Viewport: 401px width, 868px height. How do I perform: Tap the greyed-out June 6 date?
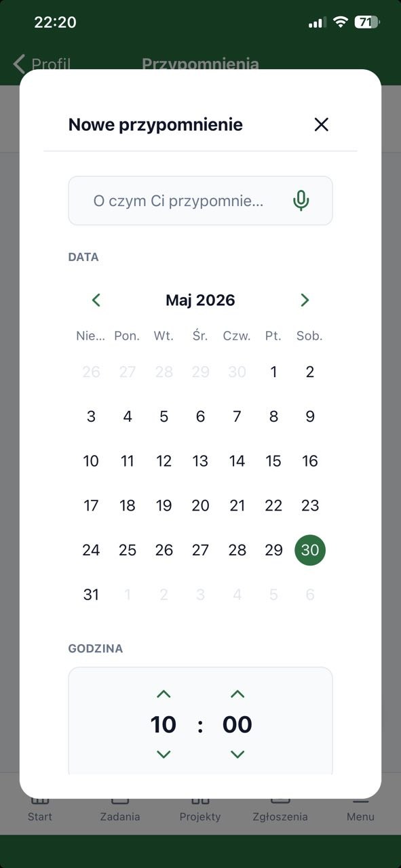coord(310,595)
